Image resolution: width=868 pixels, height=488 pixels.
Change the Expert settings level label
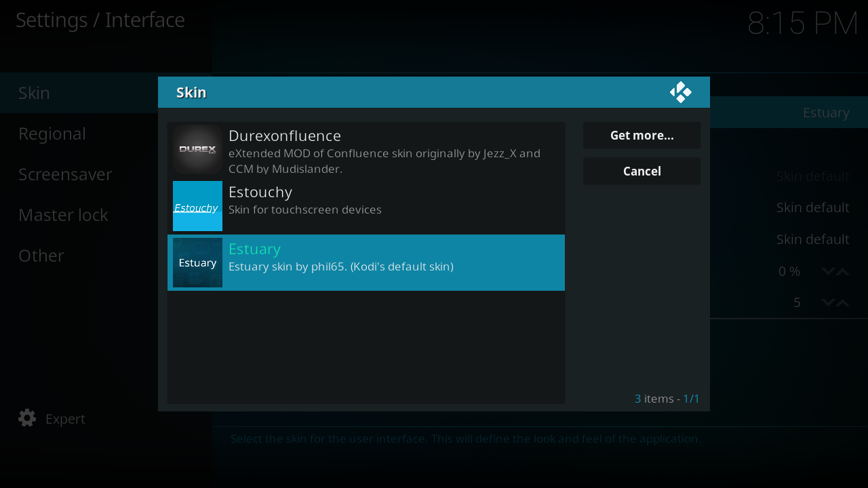(x=65, y=419)
